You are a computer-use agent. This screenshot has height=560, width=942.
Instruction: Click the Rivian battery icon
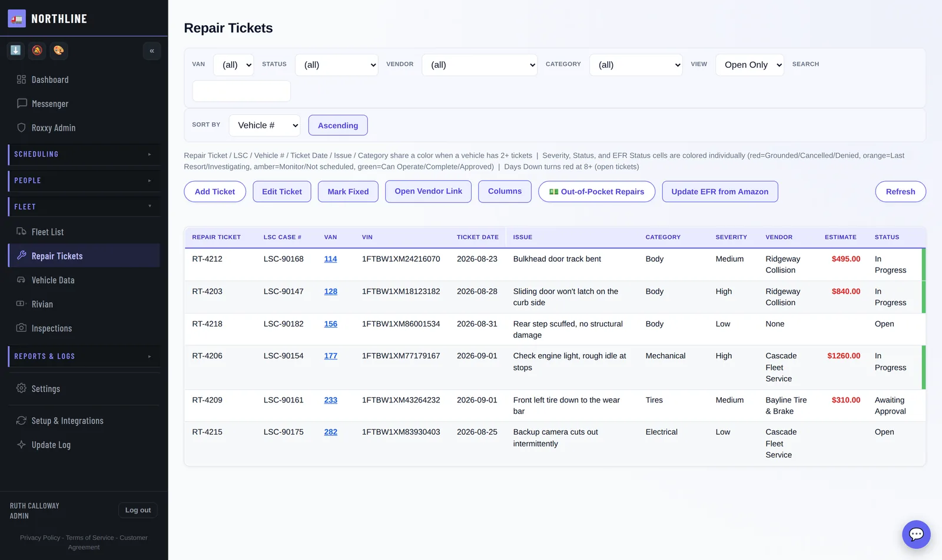[21, 304]
